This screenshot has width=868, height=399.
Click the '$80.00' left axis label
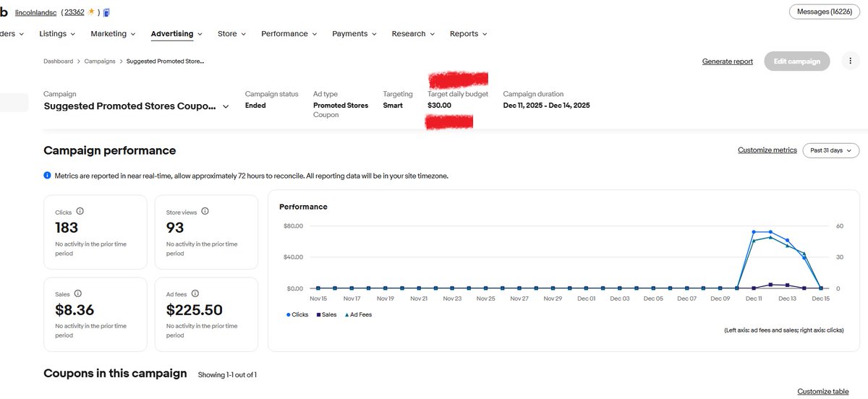(294, 226)
